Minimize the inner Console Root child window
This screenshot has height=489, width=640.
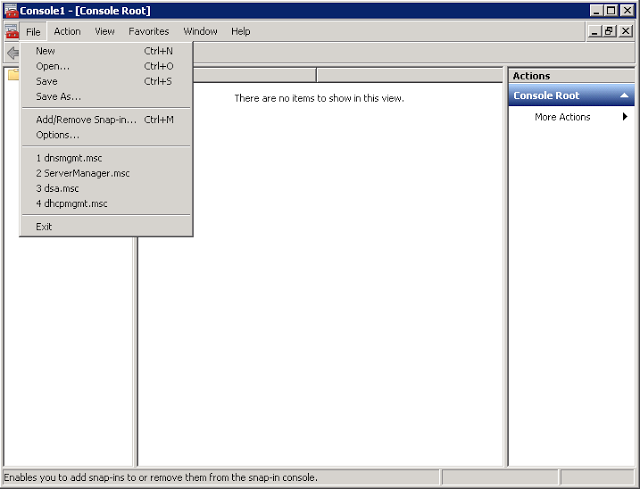click(x=594, y=31)
